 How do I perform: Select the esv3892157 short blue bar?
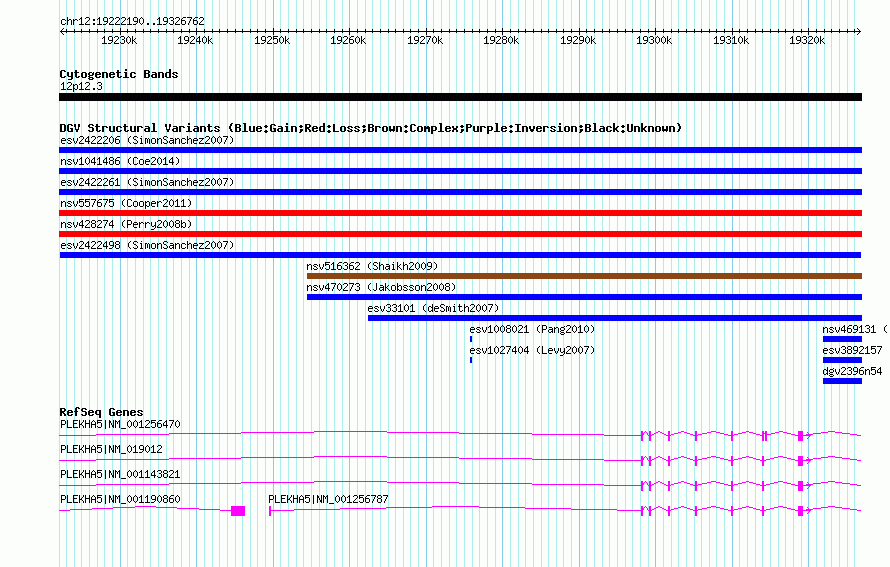(x=842, y=360)
